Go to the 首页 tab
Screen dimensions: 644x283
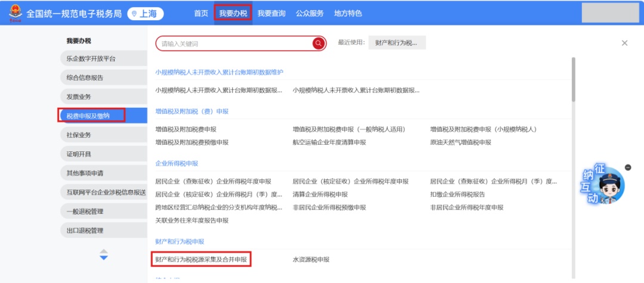[202, 13]
